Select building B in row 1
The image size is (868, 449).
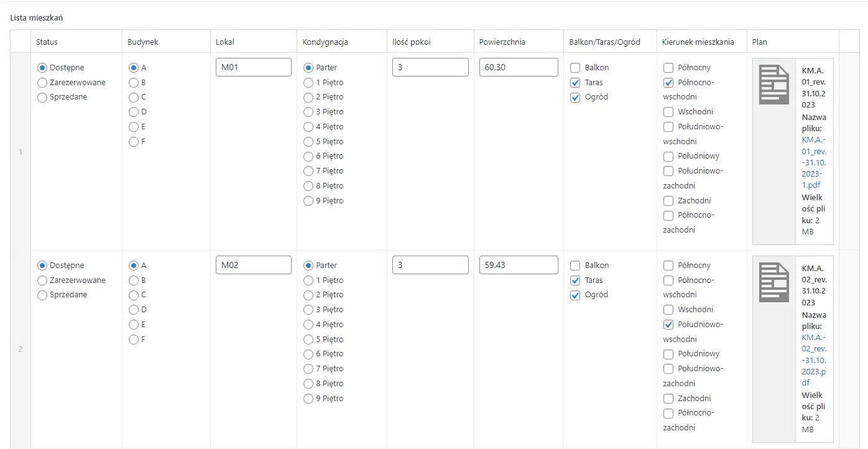click(x=134, y=82)
